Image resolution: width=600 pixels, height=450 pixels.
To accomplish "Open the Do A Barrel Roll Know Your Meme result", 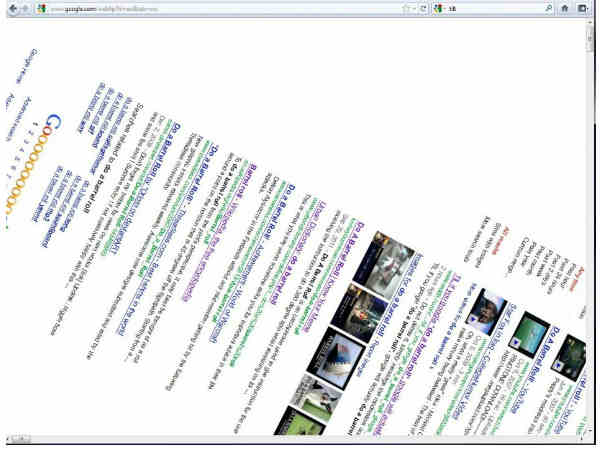I will pos(333,276).
